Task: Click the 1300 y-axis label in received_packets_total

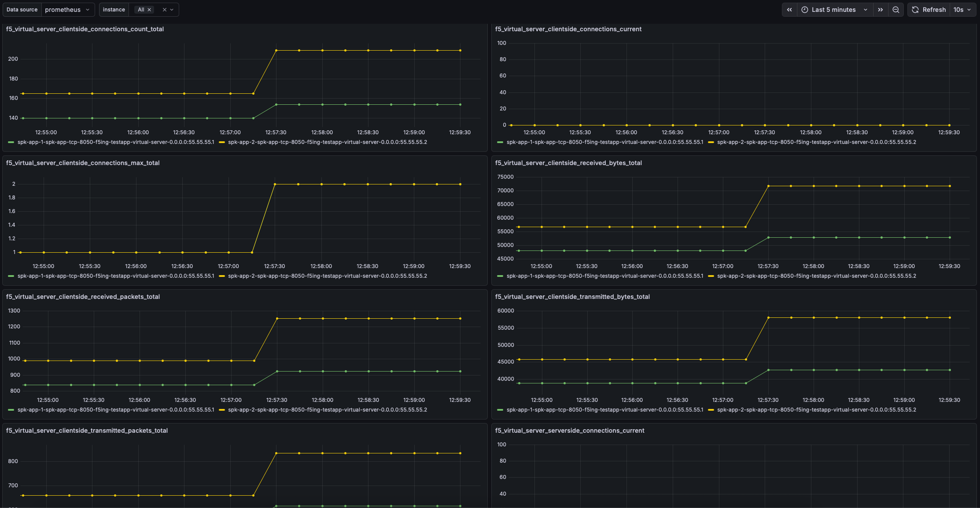Action: point(14,311)
